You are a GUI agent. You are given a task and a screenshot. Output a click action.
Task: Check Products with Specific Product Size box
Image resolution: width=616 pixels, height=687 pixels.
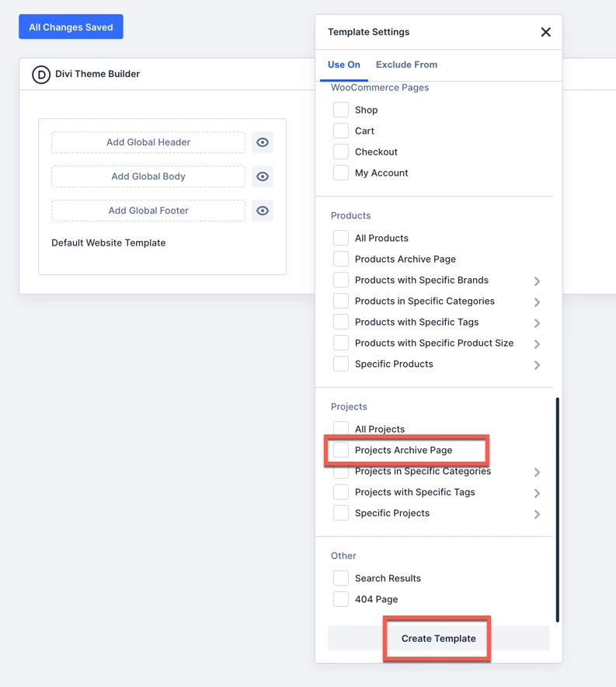point(340,343)
